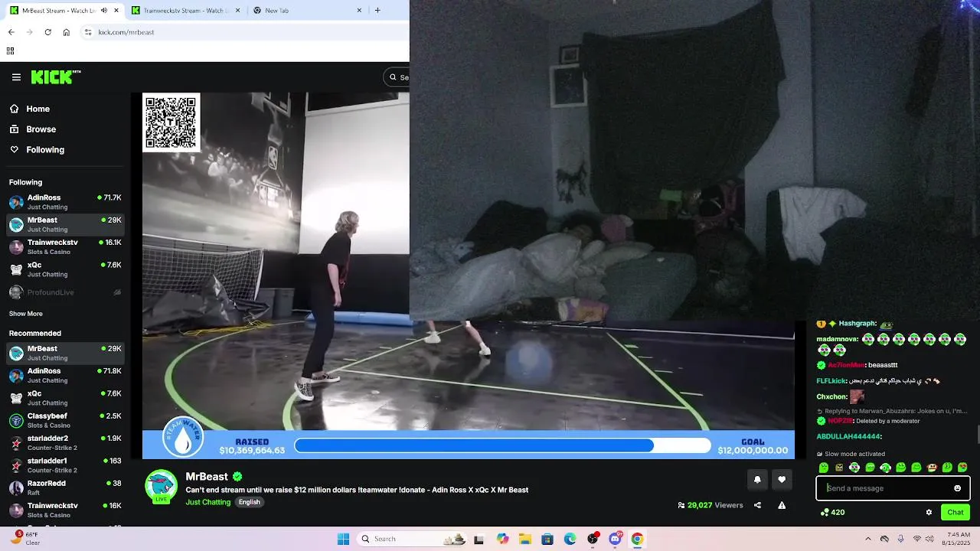Open Browse in the sidebar
This screenshot has width=980, height=551.
click(x=65, y=129)
